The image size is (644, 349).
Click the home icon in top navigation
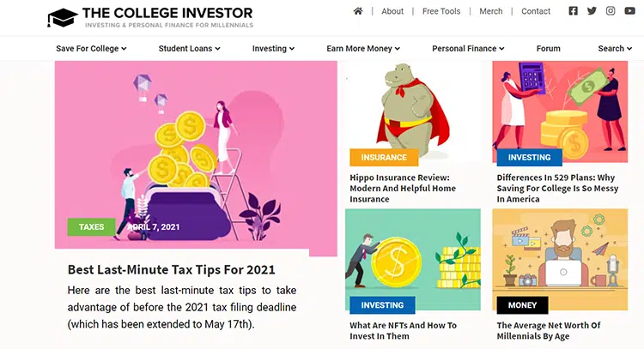[358, 11]
